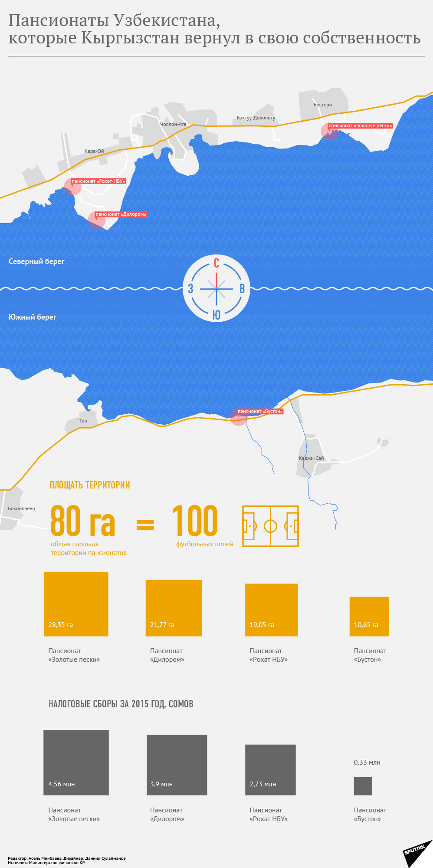Click the 4,56 млн gray square

(76, 762)
